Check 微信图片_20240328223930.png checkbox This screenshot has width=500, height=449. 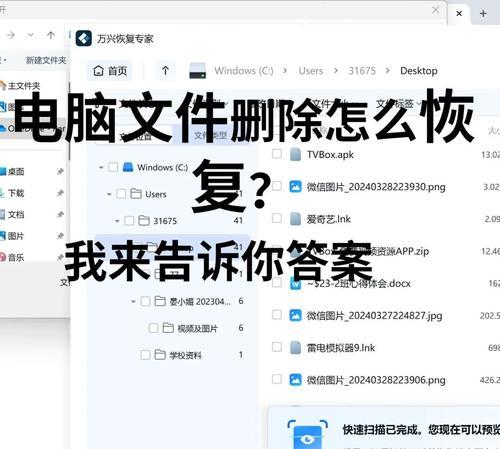pyautogui.click(x=277, y=186)
